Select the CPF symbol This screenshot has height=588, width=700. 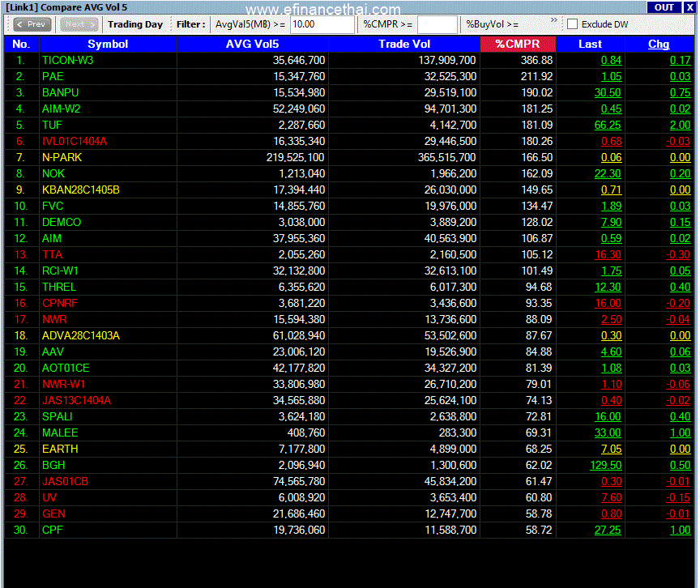52,530
